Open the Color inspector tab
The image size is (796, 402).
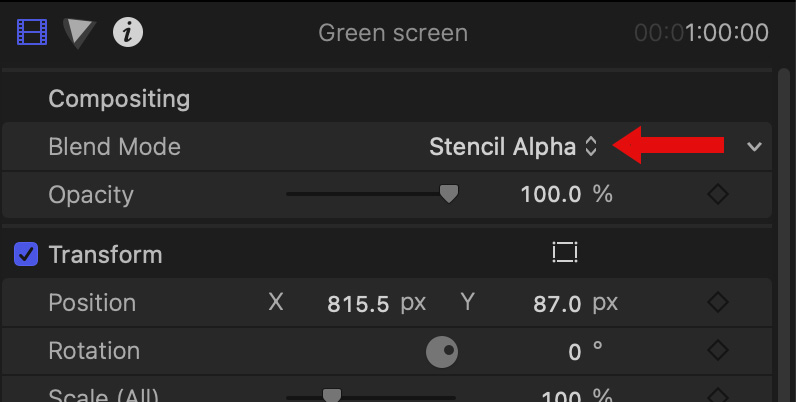pos(78,32)
